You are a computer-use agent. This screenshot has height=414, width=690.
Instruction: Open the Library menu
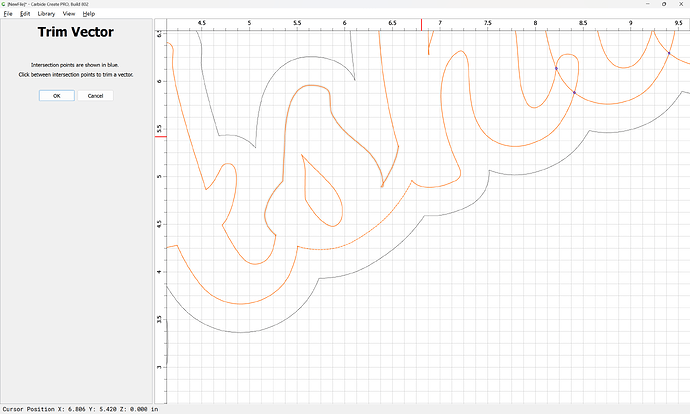click(46, 14)
